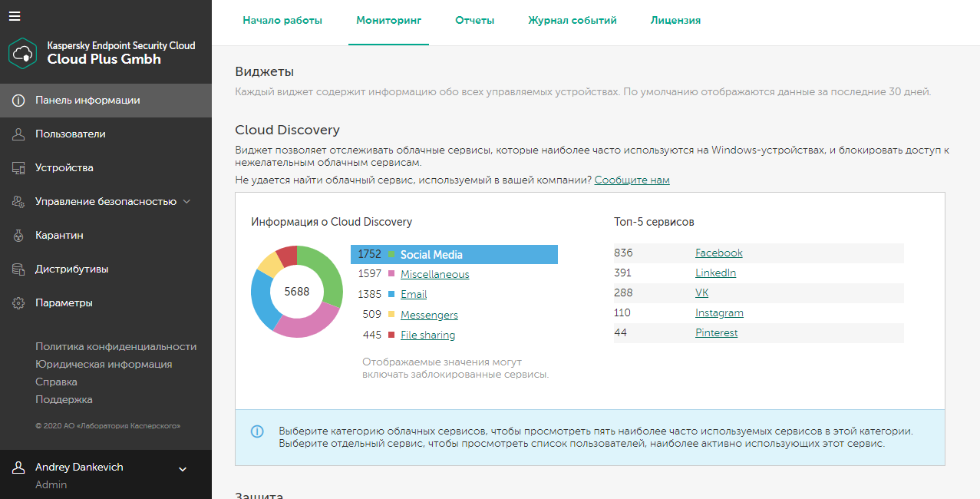Click yellow Messengers legend swatch
Screen dimensions: 980x499
coord(391,316)
